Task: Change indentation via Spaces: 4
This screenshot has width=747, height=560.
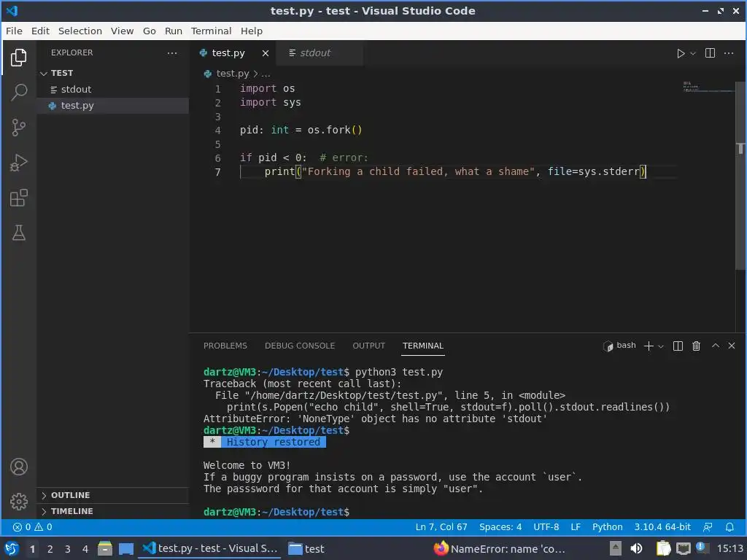Action: (x=500, y=527)
